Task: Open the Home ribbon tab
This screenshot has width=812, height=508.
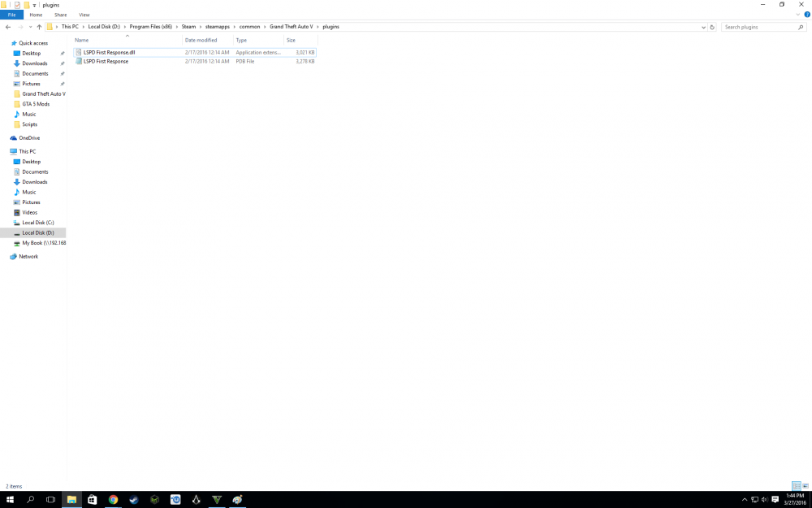Action: pos(37,14)
